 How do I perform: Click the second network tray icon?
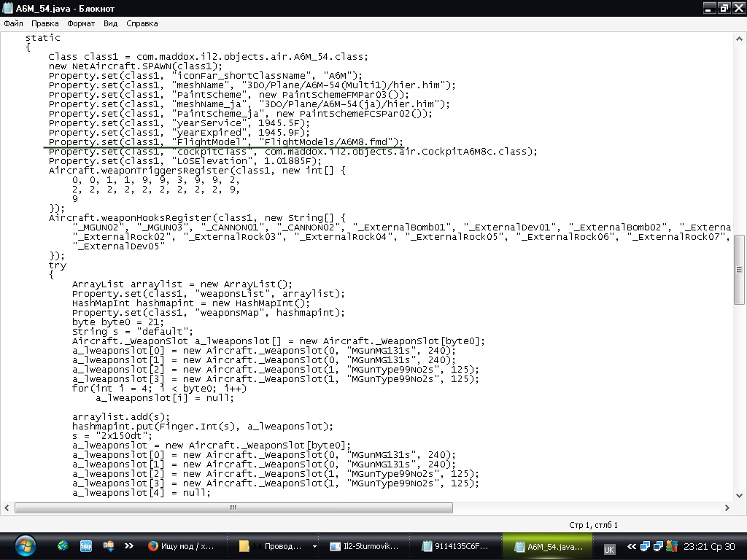click(659, 546)
